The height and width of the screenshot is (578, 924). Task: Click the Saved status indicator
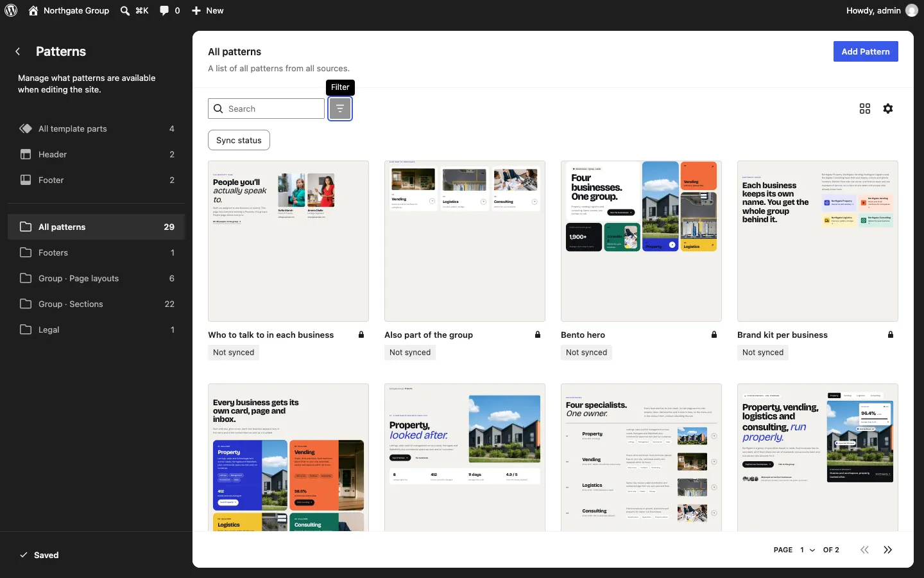(39, 555)
